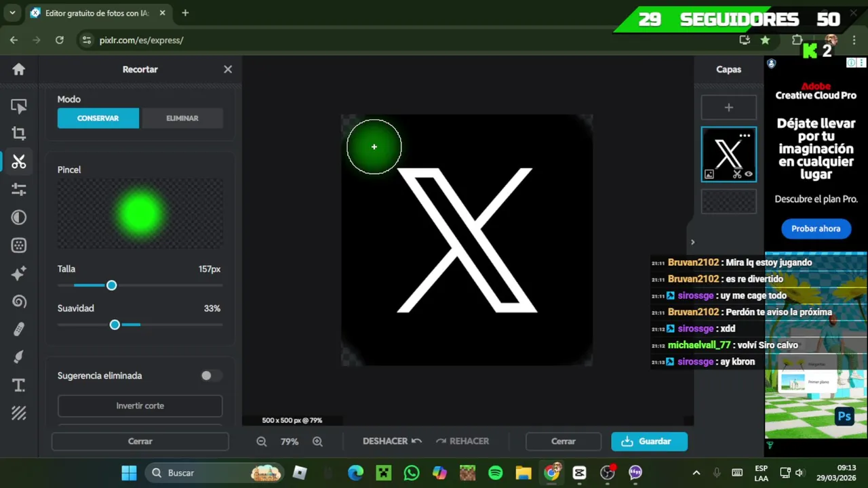Viewport: 868px width, 488px height.
Task: Open a new browser tab
Action: tap(185, 13)
